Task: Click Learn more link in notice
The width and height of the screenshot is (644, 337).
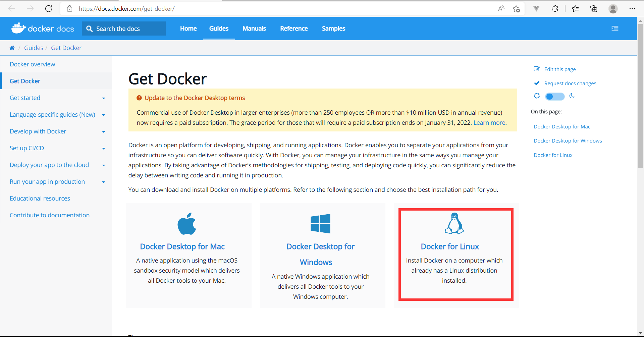Action: tap(489, 123)
